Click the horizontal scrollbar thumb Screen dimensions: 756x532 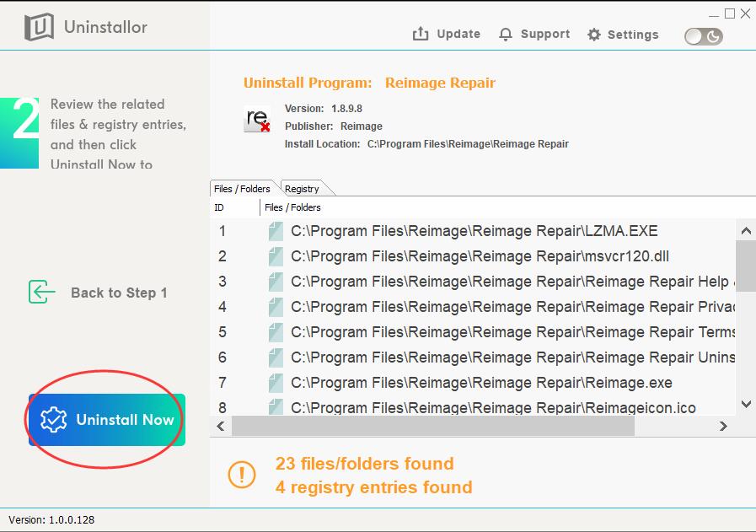point(433,426)
